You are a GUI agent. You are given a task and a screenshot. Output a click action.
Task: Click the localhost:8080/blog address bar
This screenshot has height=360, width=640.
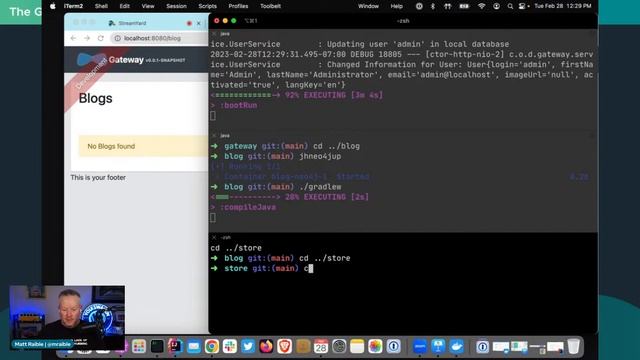click(x=159, y=38)
